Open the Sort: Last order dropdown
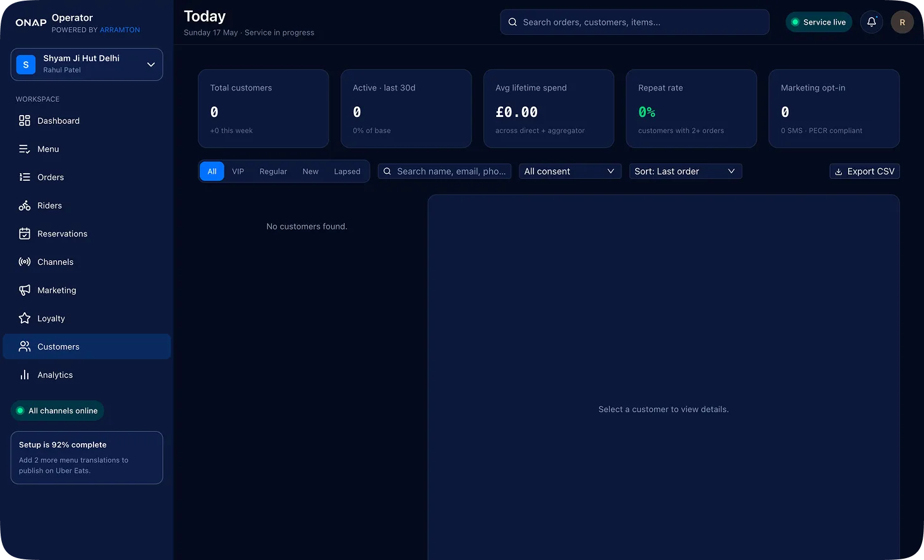Image resolution: width=924 pixels, height=560 pixels. point(686,171)
